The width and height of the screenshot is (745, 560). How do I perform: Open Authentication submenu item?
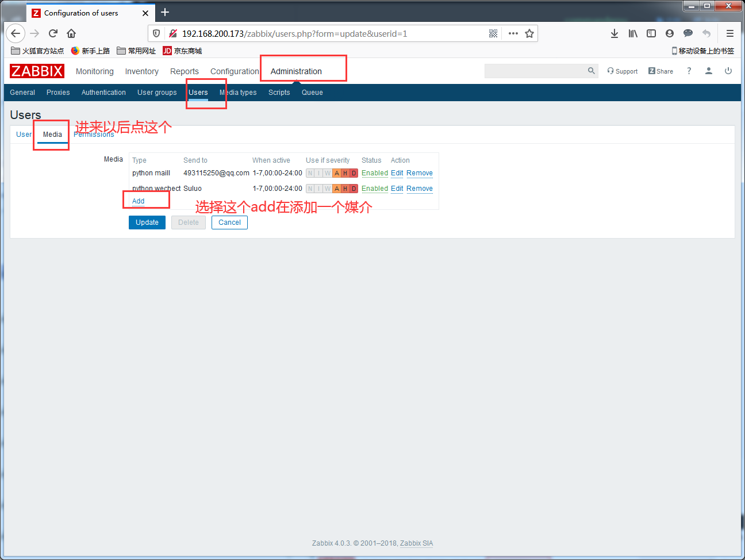[x=103, y=93]
